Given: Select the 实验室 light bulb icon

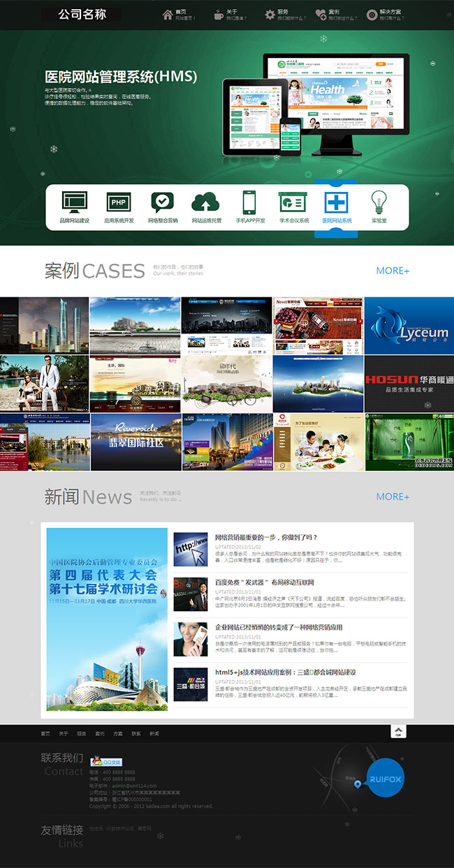Looking at the screenshot, I should 379,202.
